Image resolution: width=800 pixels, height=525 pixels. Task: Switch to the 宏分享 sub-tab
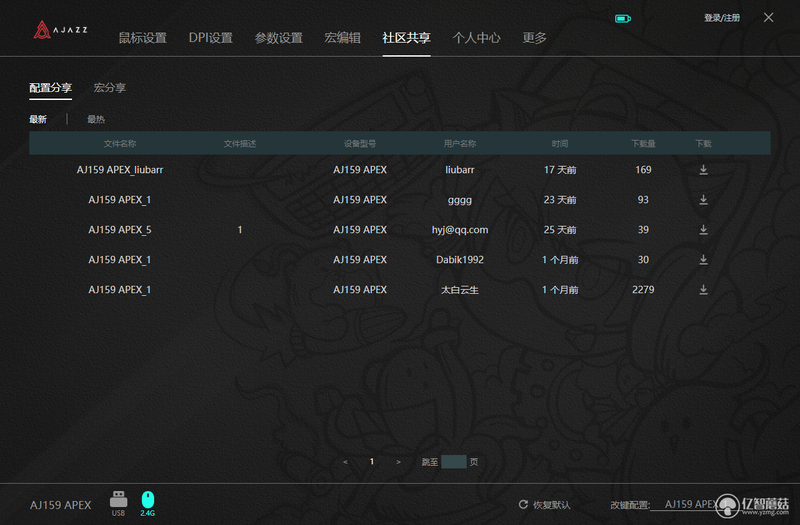pyautogui.click(x=109, y=88)
